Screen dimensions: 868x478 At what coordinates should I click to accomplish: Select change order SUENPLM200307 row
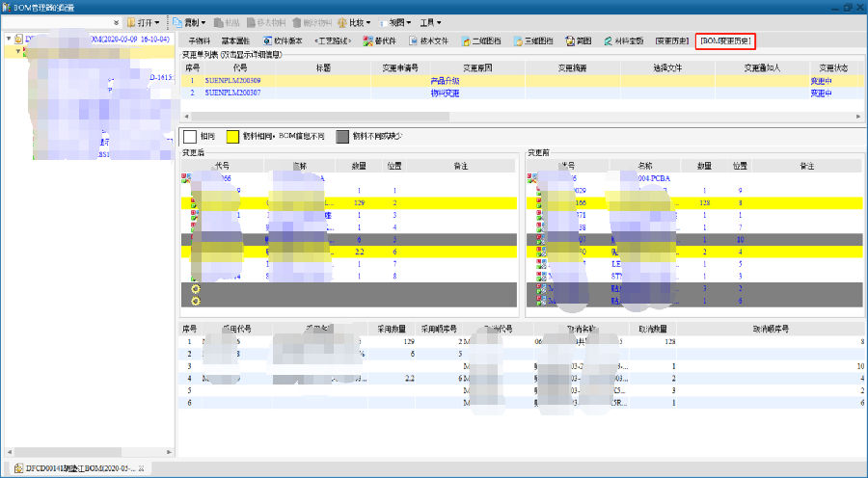coord(232,93)
